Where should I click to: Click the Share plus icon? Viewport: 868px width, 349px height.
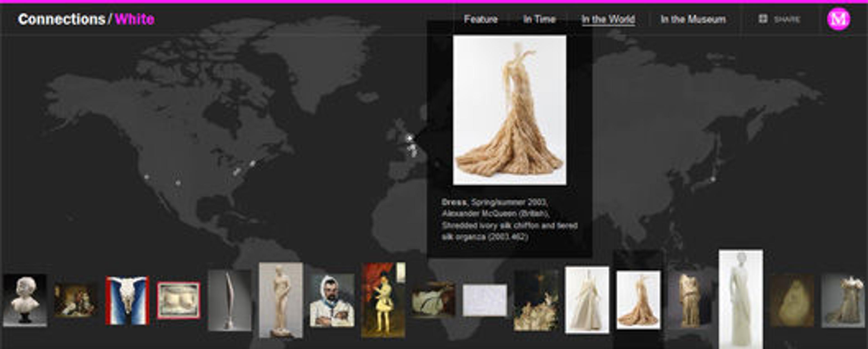click(x=763, y=19)
